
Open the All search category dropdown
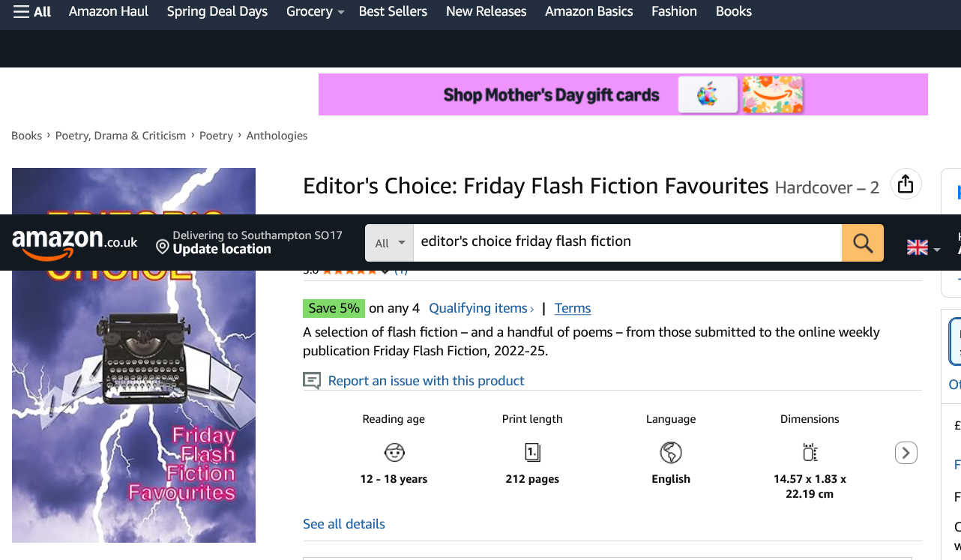(x=390, y=243)
